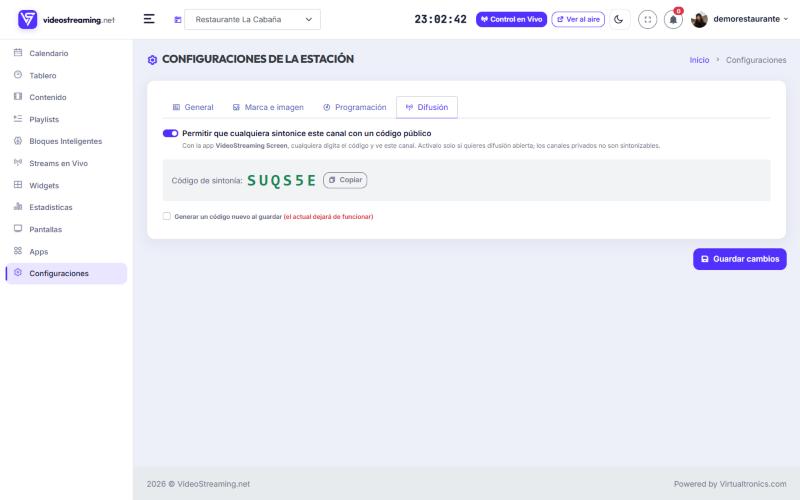Screen dimensions: 800x500
Task: Collapse sidebar with hamburger menu icon
Action: coord(149,19)
